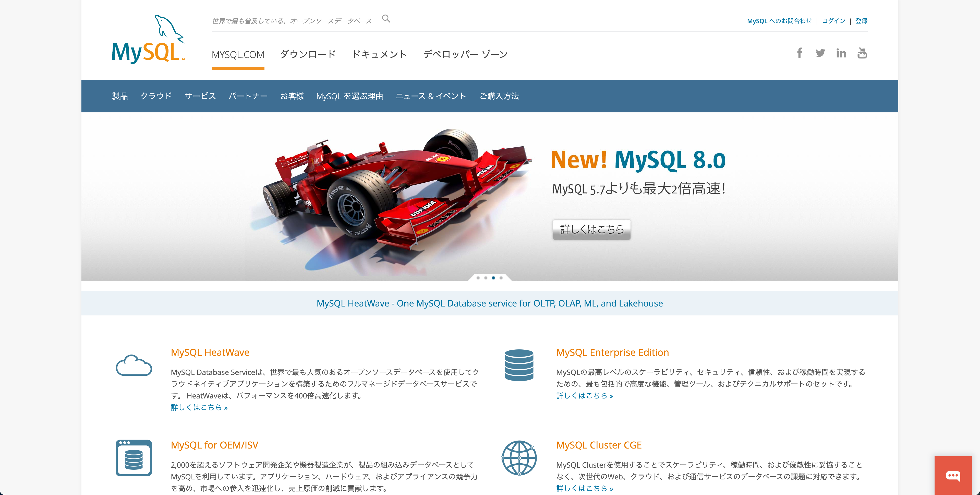
Task: Select the first carousel slide dot
Action: pyautogui.click(x=478, y=278)
